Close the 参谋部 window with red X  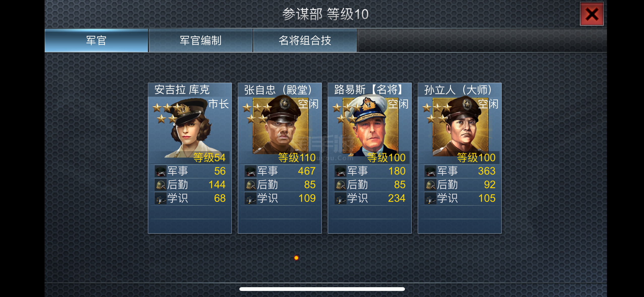coord(592,14)
